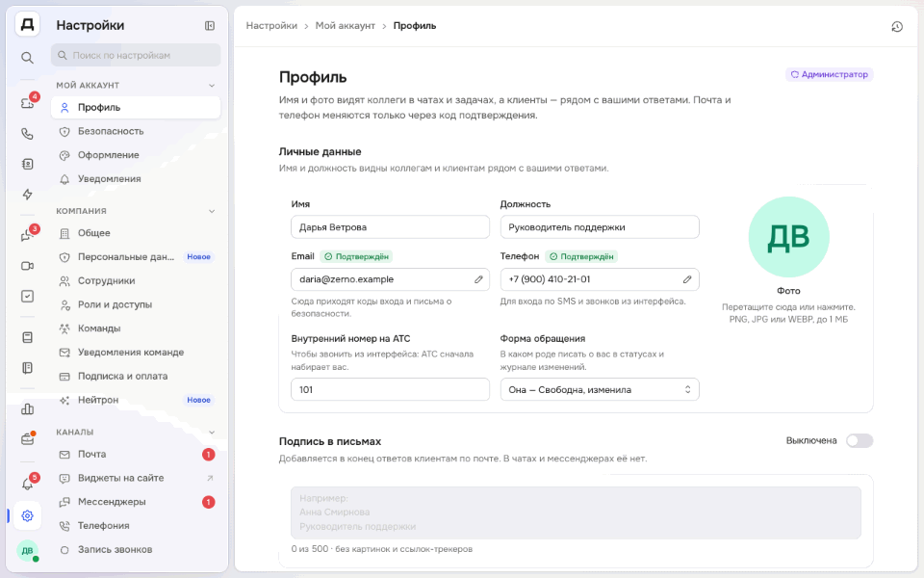Collapse the settings sidebar panel icon
The height and width of the screenshot is (578, 924).
click(210, 25)
